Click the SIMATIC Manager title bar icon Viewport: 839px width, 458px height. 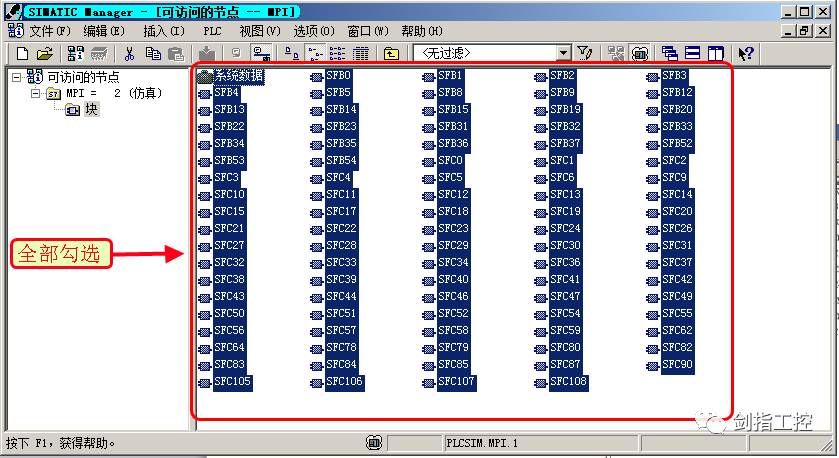(x=13, y=12)
